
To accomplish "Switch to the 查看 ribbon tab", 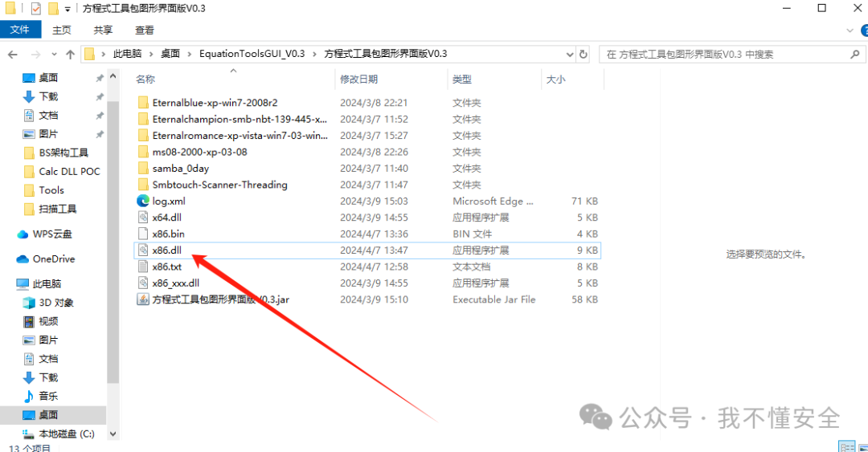I will point(145,30).
